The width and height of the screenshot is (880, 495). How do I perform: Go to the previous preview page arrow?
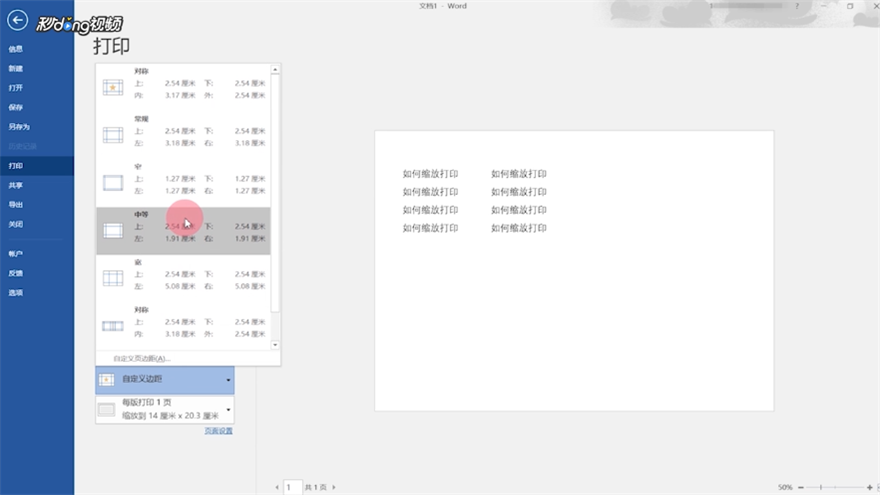tap(277, 487)
